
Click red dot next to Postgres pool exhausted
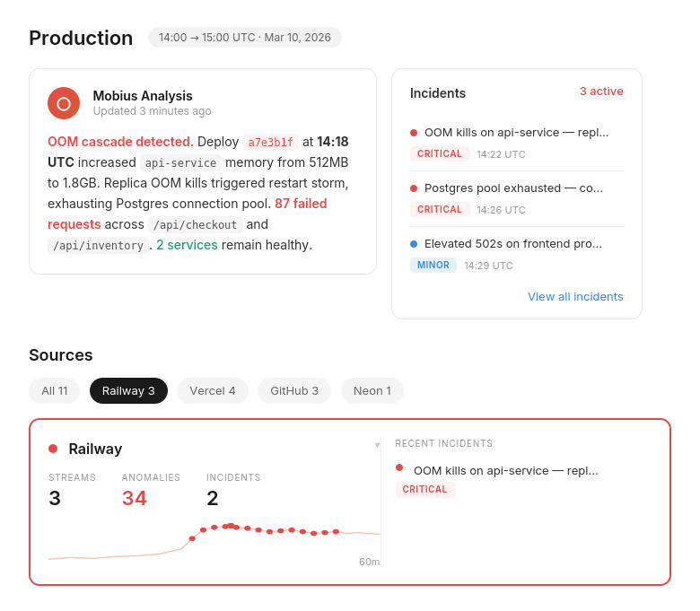point(414,188)
